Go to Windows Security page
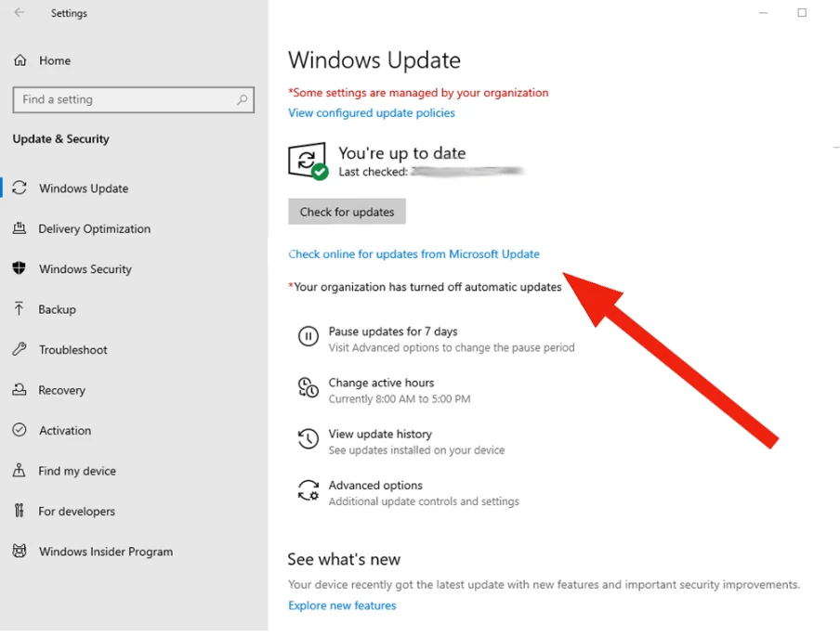The image size is (840, 637). [x=85, y=269]
